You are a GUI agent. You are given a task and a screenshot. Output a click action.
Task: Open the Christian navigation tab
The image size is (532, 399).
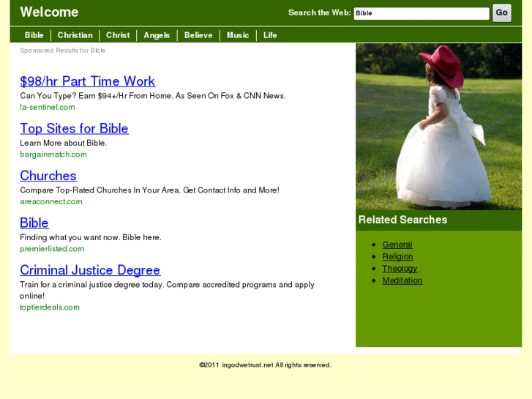(x=75, y=35)
